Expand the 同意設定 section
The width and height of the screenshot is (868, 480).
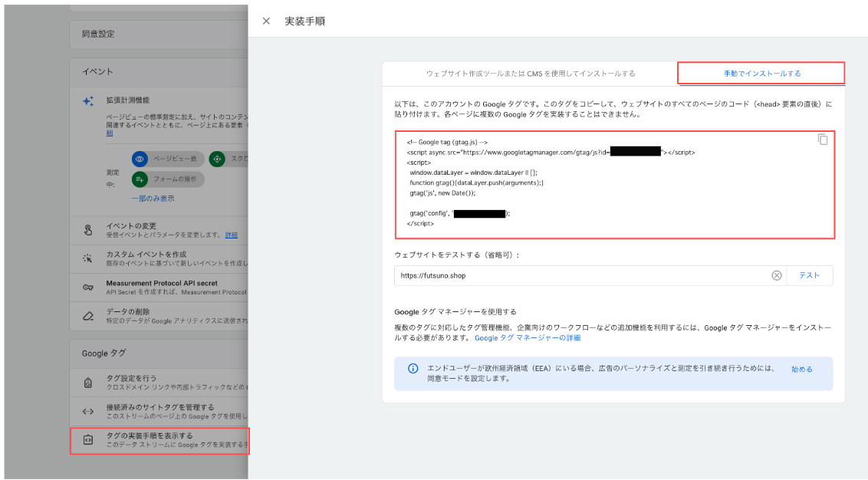(159, 35)
